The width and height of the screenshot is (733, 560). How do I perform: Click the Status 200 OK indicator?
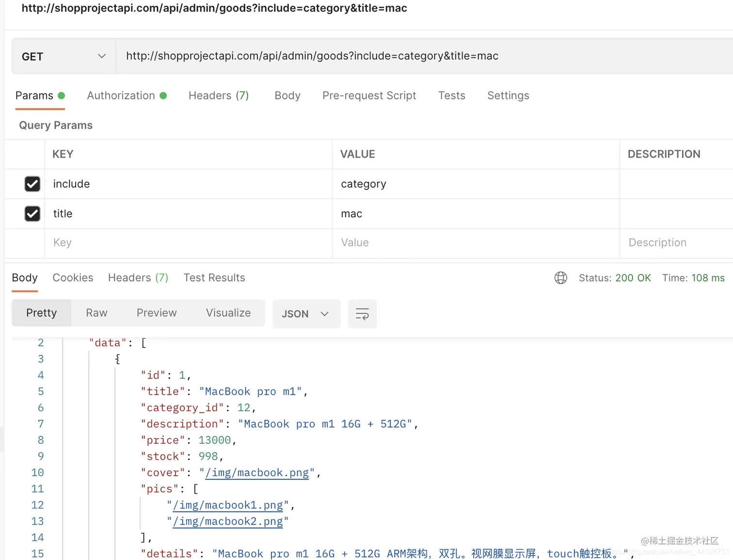click(x=615, y=278)
